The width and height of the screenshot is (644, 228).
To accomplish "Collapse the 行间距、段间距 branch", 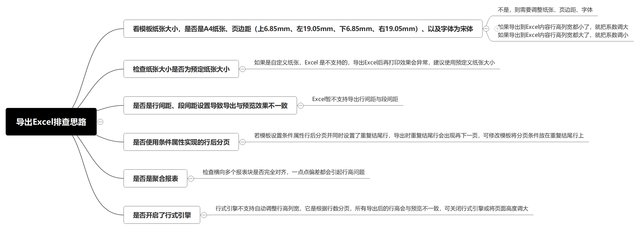I will click(301, 106).
